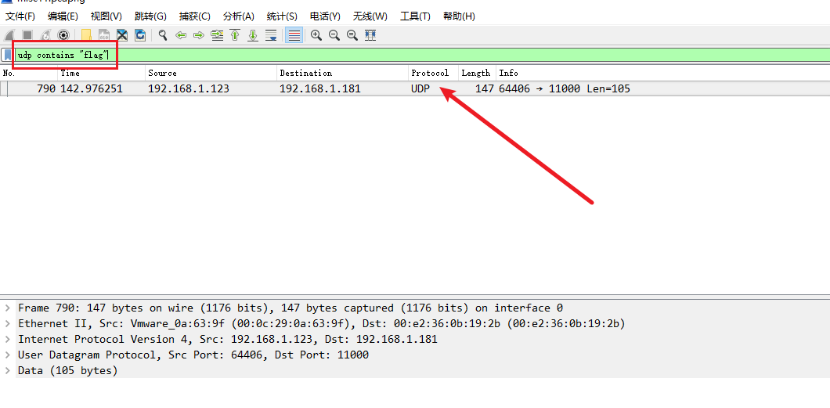Open the 统计(S) menu
This screenshot has height=408, width=830.
click(281, 17)
